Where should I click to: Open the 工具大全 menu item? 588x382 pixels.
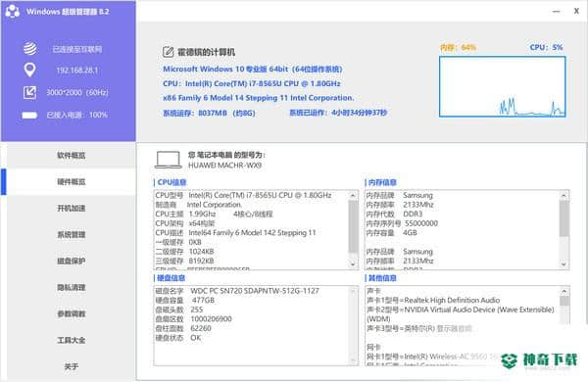(x=72, y=341)
